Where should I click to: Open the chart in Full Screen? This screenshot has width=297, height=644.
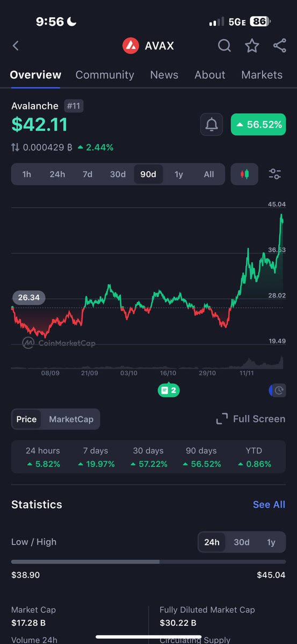pos(250,419)
